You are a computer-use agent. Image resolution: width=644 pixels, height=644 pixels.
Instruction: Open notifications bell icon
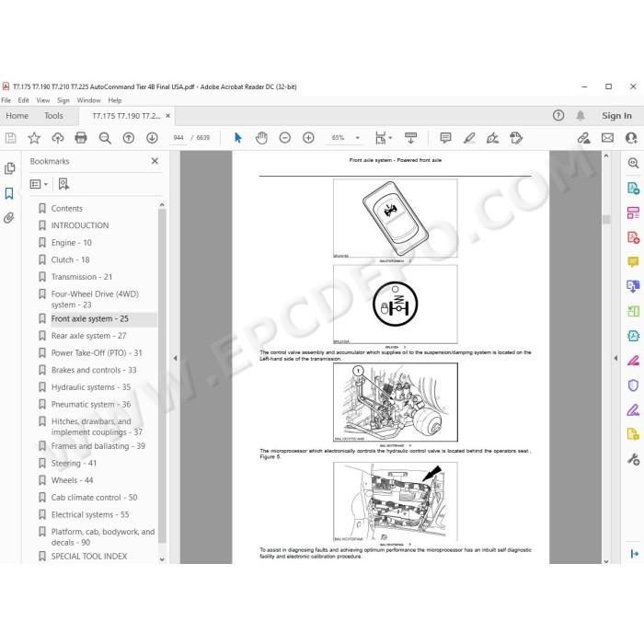[x=581, y=115]
